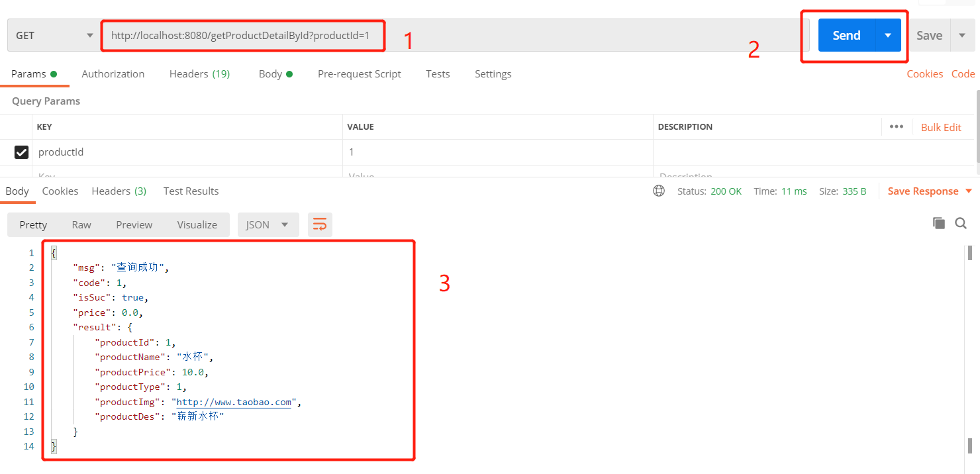Select the response Headers (3) tab
Screen dimensions: 980x474
[x=119, y=191]
